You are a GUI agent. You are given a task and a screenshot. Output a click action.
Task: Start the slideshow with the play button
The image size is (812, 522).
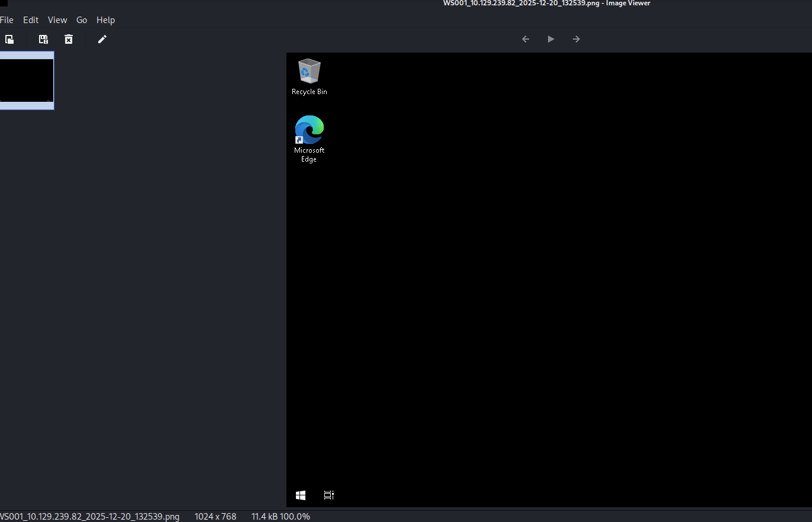click(551, 39)
